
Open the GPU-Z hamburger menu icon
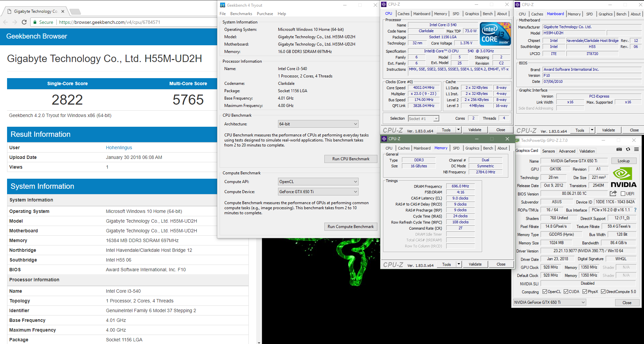click(x=636, y=149)
